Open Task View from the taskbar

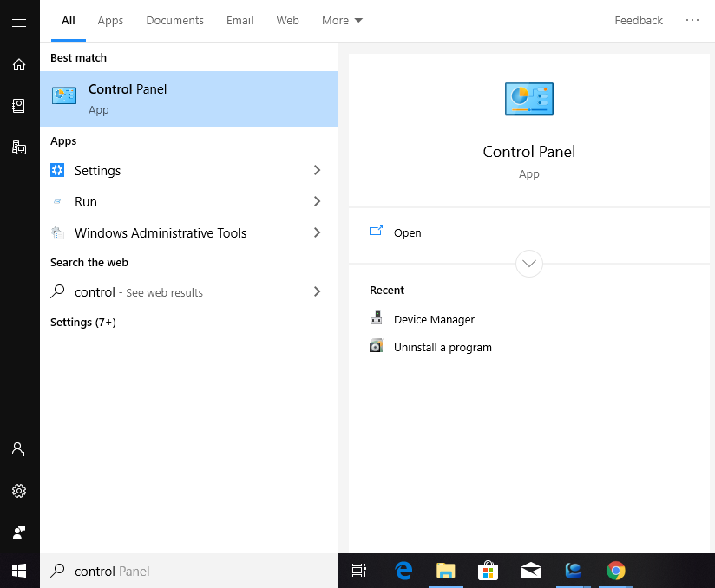point(358,571)
